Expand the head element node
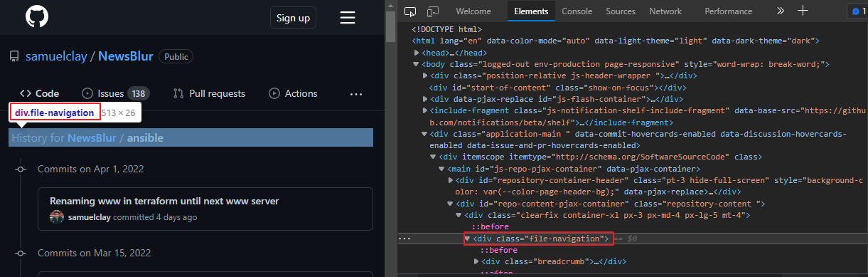 pos(417,53)
